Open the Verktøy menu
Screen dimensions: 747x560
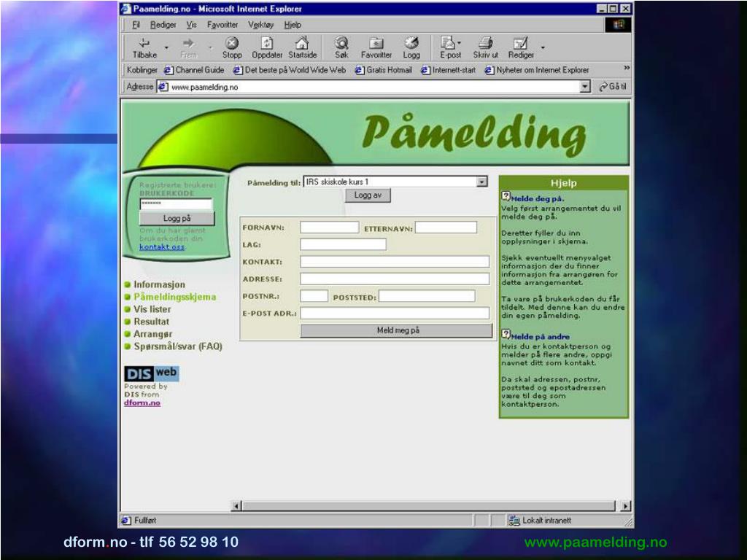pos(260,25)
